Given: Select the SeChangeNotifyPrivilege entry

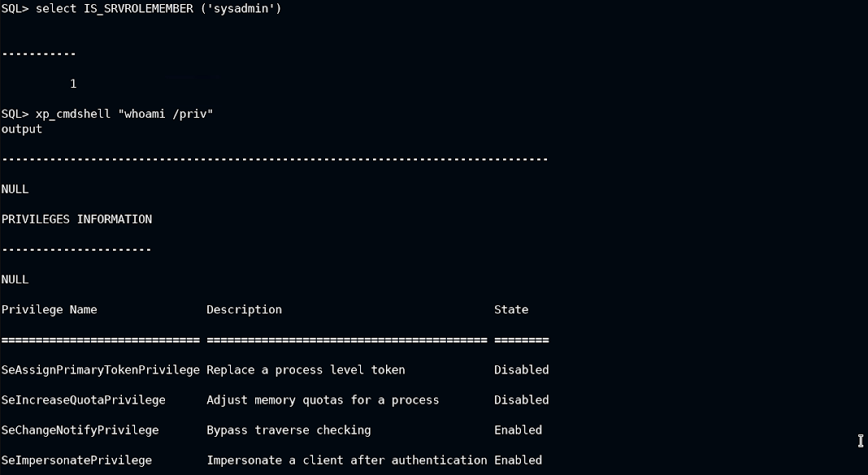Looking at the screenshot, I should point(80,430).
